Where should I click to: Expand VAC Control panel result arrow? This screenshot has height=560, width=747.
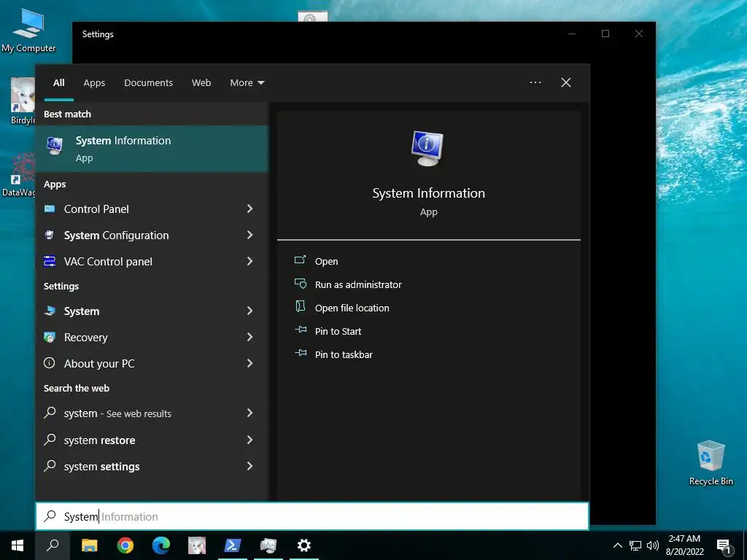(x=249, y=261)
